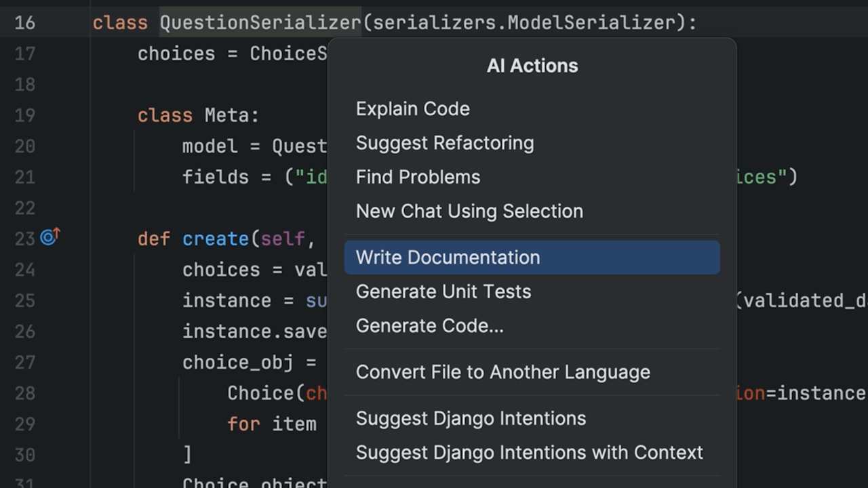This screenshot has width=868, height=488.
Task: Select the Write Documentation AI action
Action: coord(448,258)
